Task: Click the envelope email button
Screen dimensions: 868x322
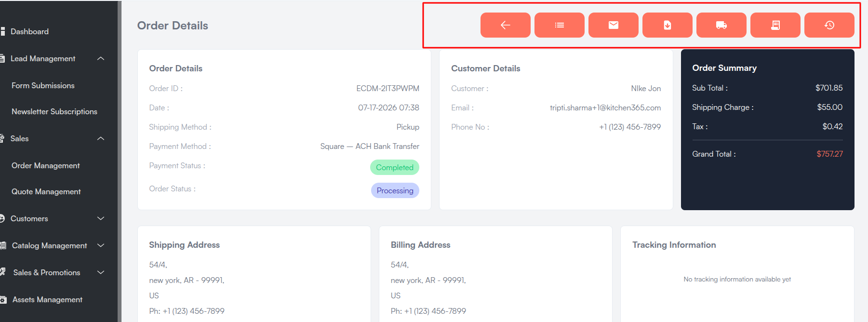Action: click(x=613, y=25)
